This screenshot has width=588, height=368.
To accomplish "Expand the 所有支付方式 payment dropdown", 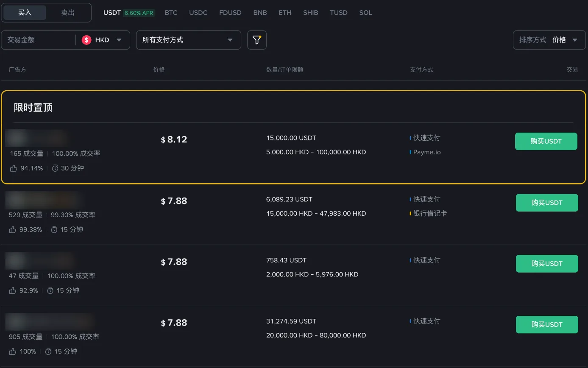I will pyautogui.click(x=189, y=40).
